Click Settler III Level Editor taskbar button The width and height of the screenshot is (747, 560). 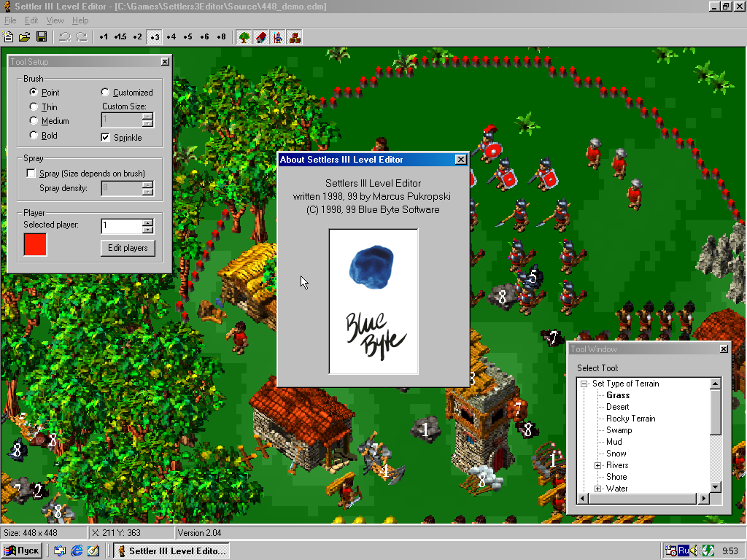tap(171, 551)
